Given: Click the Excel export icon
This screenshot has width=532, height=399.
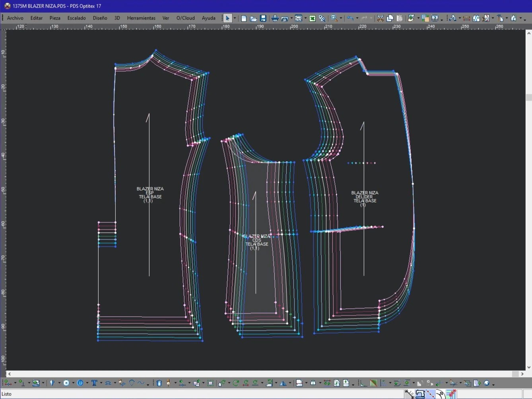Looking at the screenshot, I should pos(313,18).
